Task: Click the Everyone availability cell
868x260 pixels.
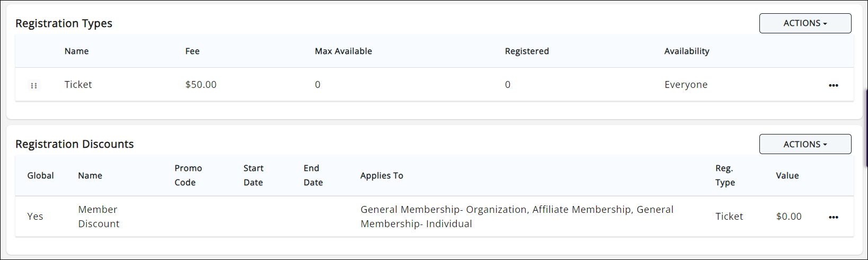Action: 686,85
